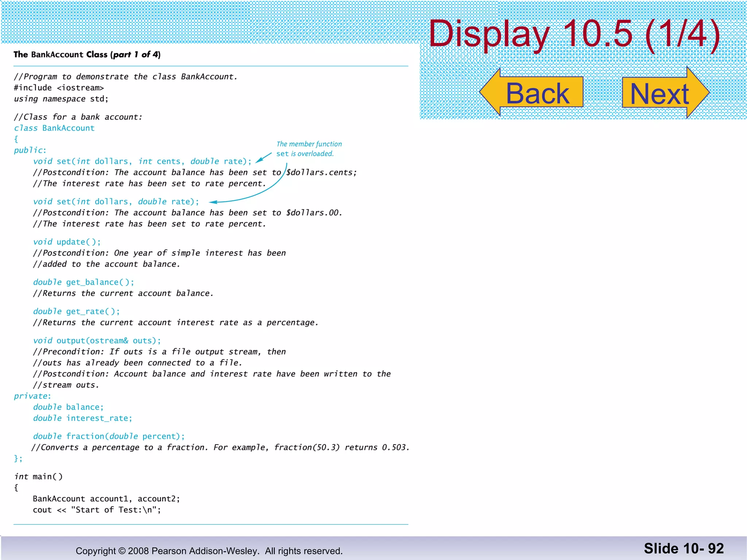The height and width of the screenshot is (560, 747).
Task: Click '//Class for a bank account:' comment
Action: point(78,117)
